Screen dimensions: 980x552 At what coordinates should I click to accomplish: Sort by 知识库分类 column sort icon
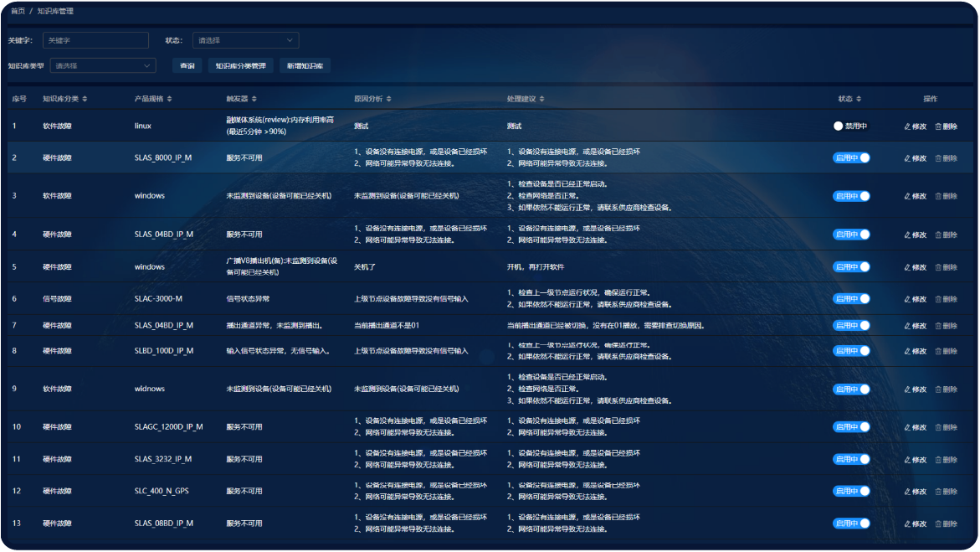(x=85, y=99)
